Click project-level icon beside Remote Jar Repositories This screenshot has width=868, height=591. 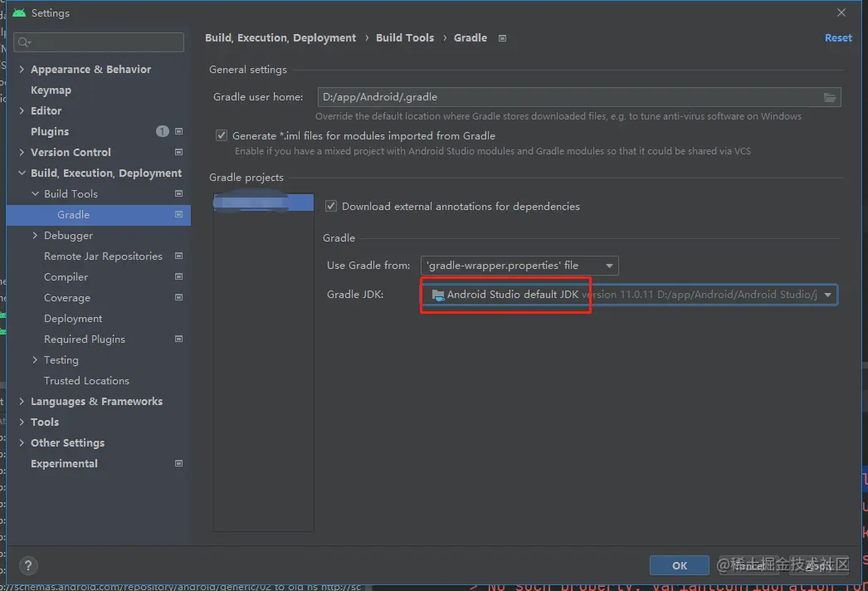click(178, 256)
